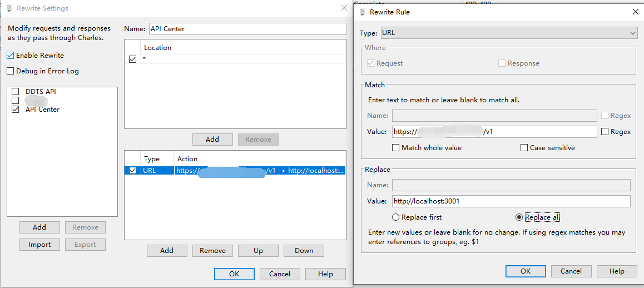
Task: Uncheck the URL rule row checkbox
Action: 133,171
